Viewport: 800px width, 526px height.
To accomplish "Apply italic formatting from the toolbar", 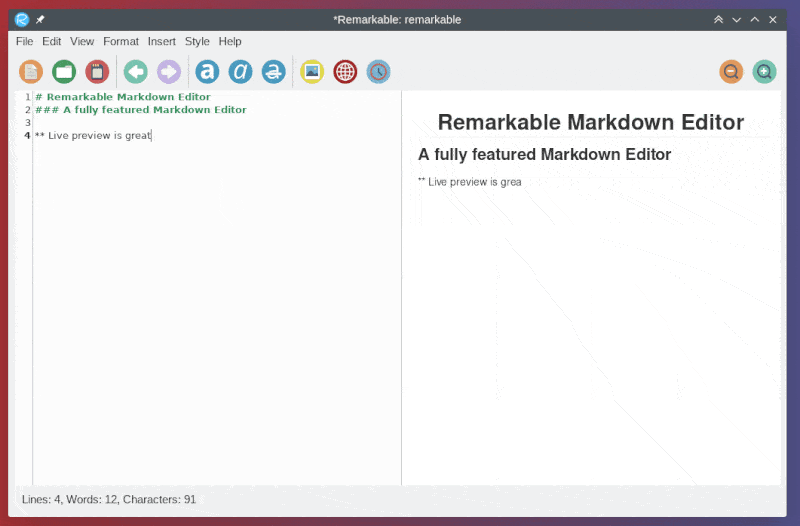I will coord(240,71).
